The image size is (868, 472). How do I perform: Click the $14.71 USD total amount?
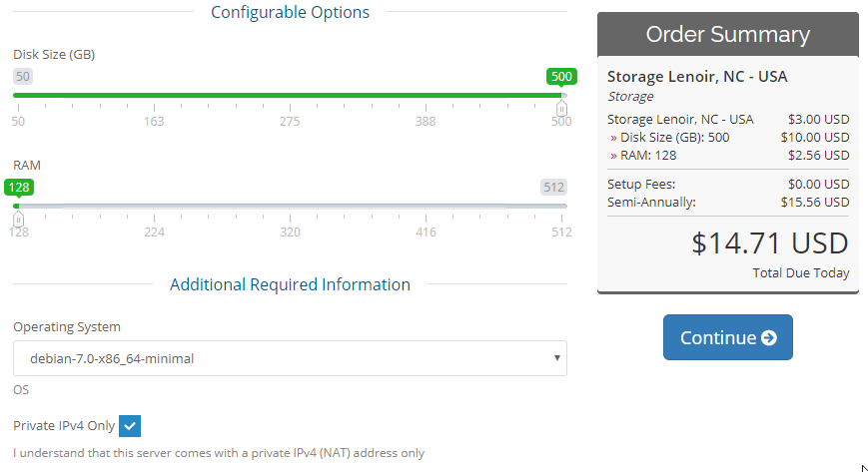pos(769,243)
